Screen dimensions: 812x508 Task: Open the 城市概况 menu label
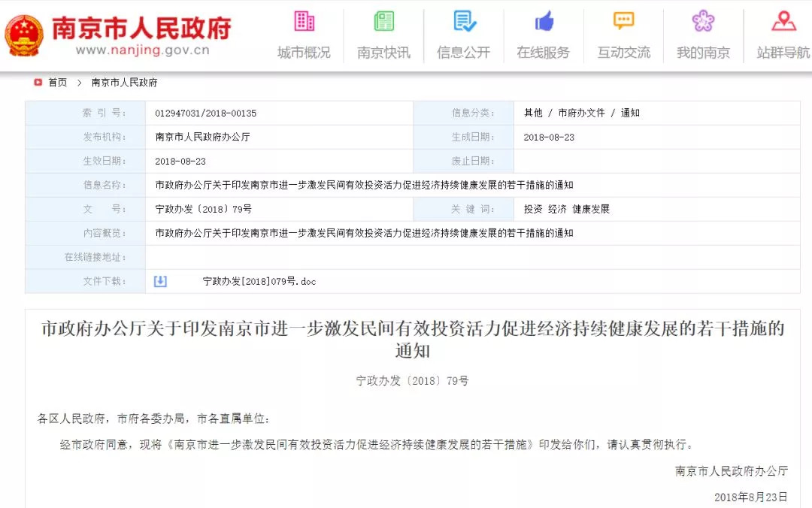[x=304, y=53]
